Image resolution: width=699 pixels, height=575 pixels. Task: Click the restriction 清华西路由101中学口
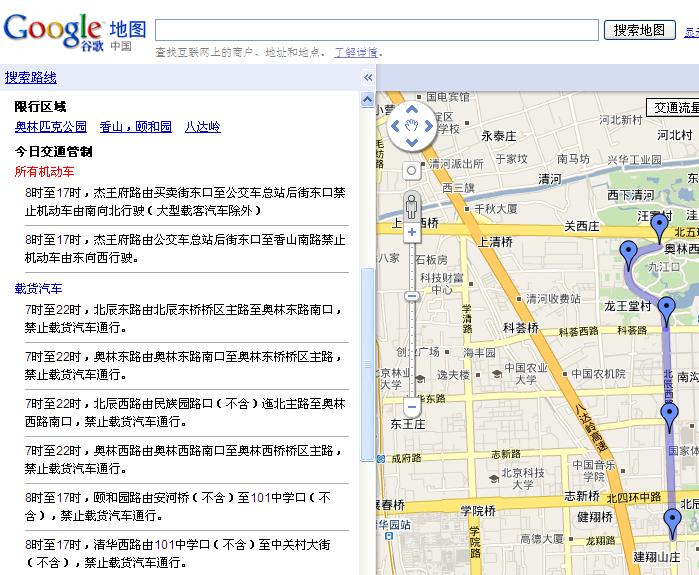(x=178, y=553)
